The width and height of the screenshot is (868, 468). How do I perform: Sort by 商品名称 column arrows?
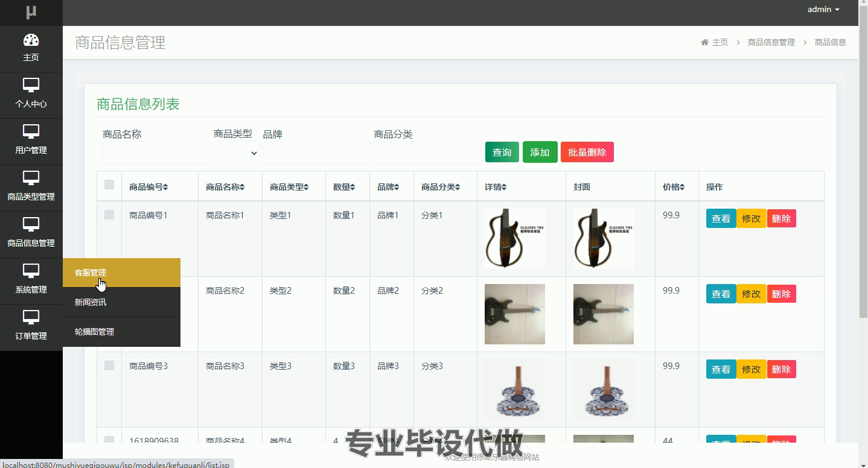click(242, 188)
